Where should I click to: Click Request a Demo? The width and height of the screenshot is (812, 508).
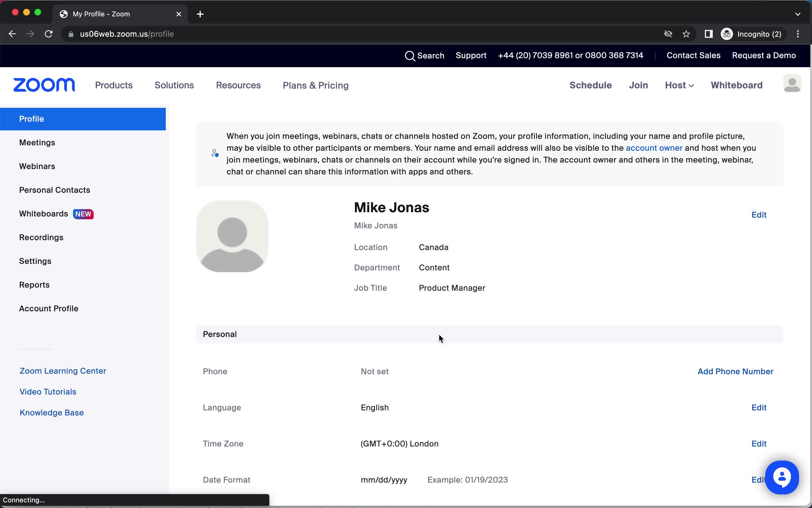point(764,55)
